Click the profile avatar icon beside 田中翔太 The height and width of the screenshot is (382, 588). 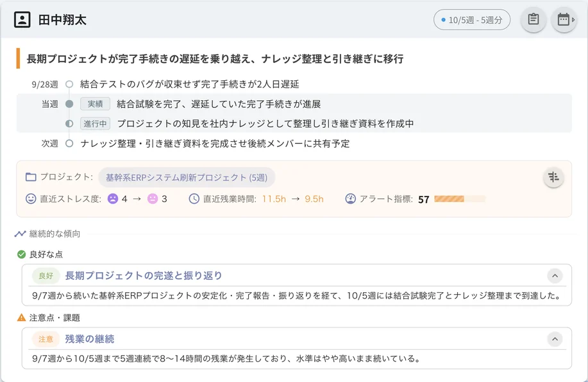coord(22,19)
